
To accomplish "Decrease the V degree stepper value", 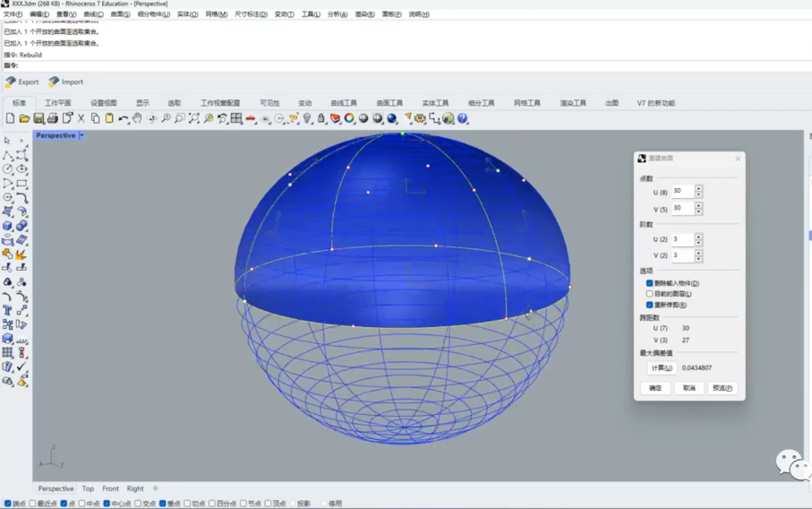I will pos(699,258).
